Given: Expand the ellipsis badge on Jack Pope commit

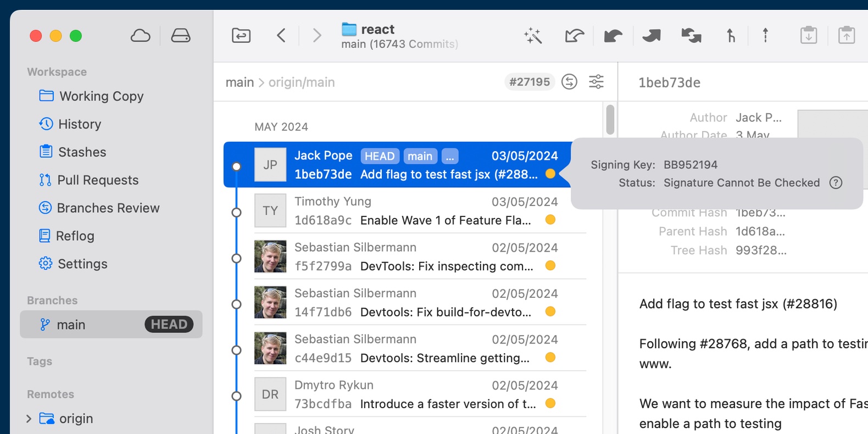Looking at the screenshot, I should 450,157.
